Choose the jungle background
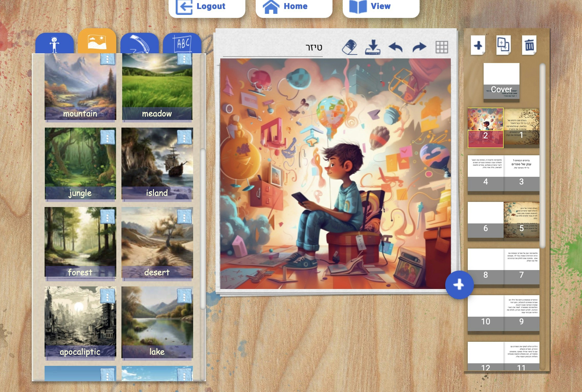Screen dimensions: 582x392 coord(80,163)
